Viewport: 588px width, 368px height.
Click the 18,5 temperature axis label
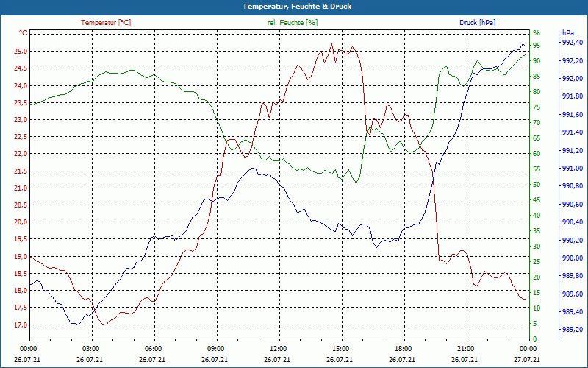click(x=21, y=274)
